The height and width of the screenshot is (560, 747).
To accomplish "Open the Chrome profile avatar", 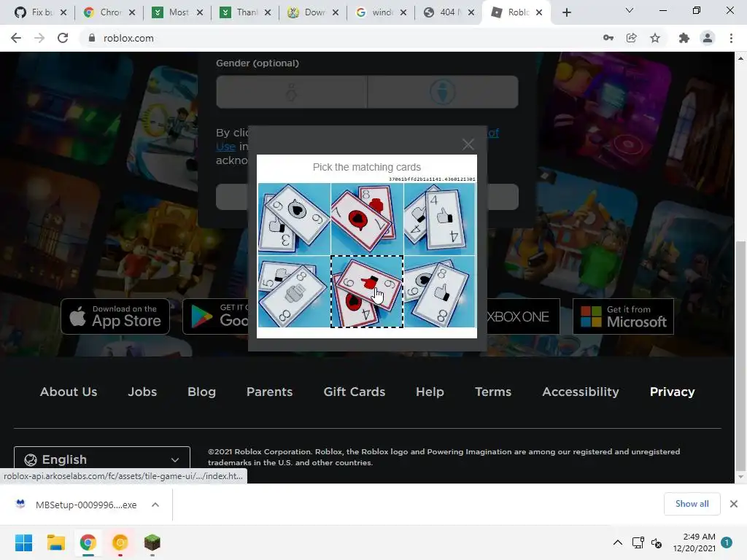I will (708, 38).
